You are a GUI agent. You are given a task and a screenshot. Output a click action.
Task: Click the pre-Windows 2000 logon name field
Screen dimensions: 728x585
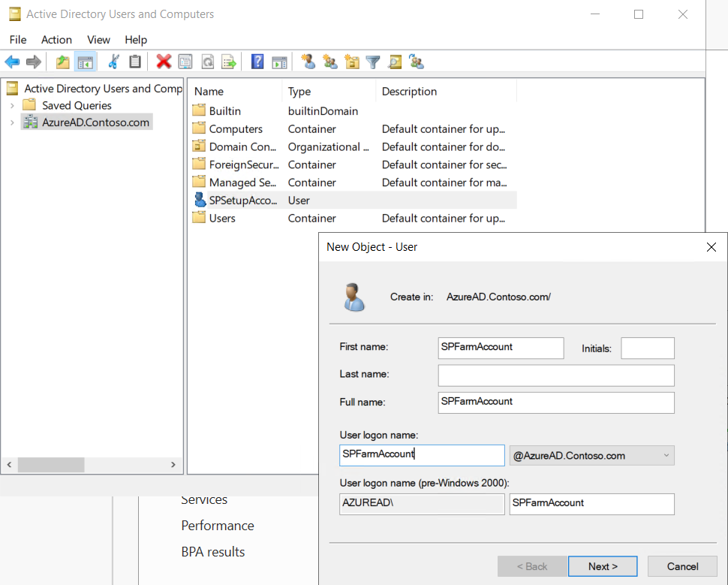click(x=591, y=504)
